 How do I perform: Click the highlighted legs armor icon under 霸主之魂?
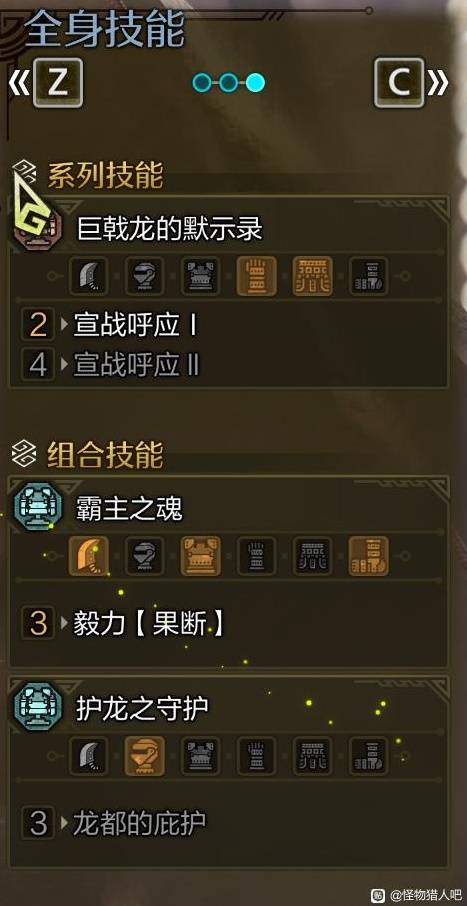[x=368, y=556]
